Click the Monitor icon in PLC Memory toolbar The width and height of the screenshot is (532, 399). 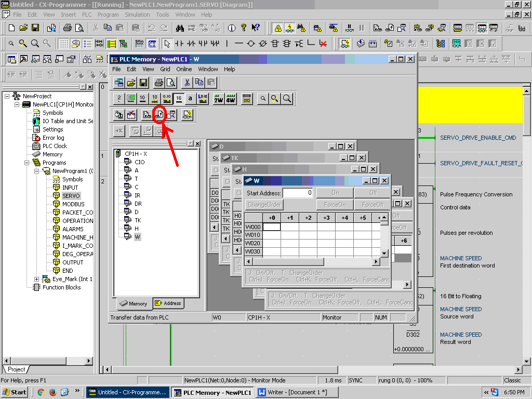tap(187, 115)
